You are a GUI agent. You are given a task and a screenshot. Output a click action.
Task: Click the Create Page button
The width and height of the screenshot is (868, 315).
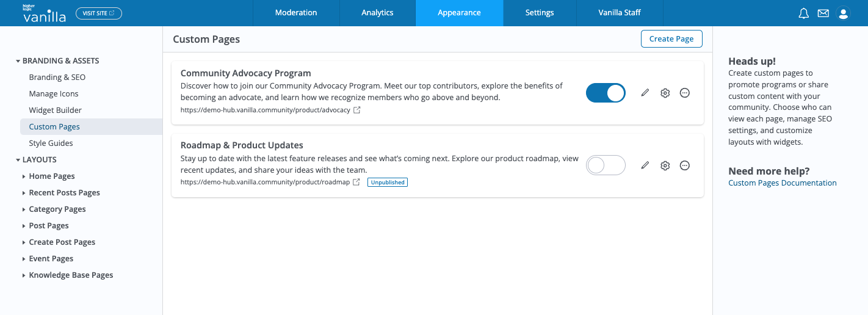tap(671, 39)
